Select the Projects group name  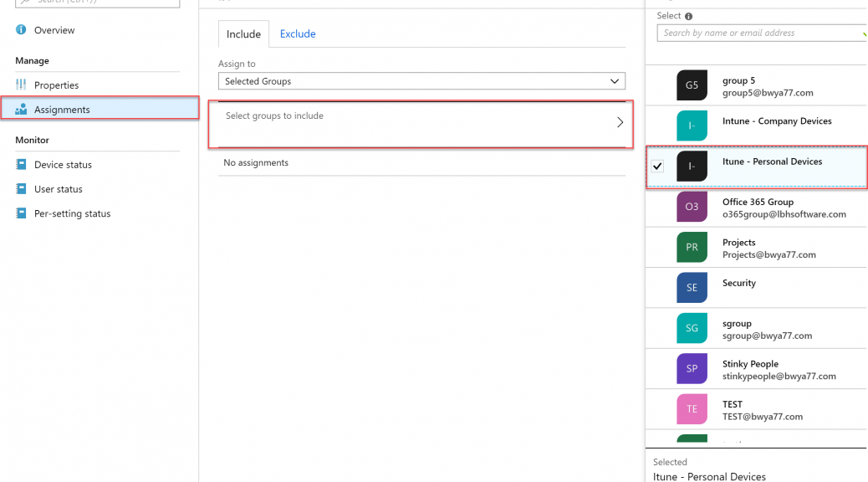738,242
